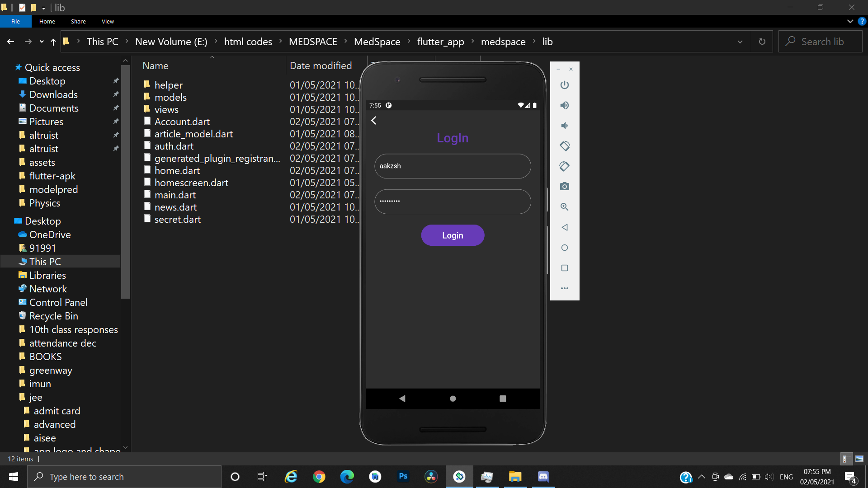This screenshot has width=868, height=488.
Task: Click medspace in the breadcrumb path
Action: coord(503,42)
